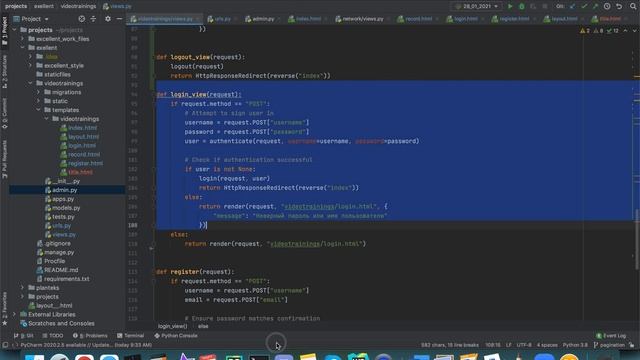Expand the migrations folder
The width and height of the screenshot is (640, 360).
pyautogui.click(x=38, y=92)
